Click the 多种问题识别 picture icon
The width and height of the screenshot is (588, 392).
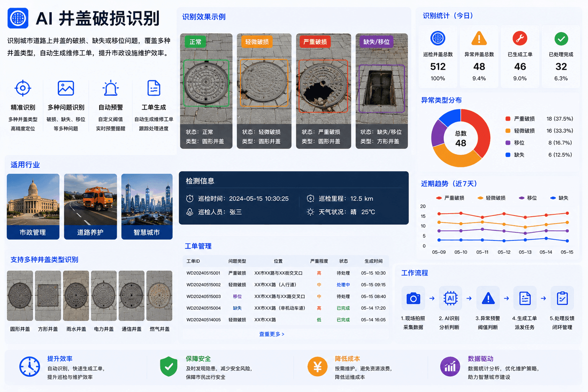(66, 88)
